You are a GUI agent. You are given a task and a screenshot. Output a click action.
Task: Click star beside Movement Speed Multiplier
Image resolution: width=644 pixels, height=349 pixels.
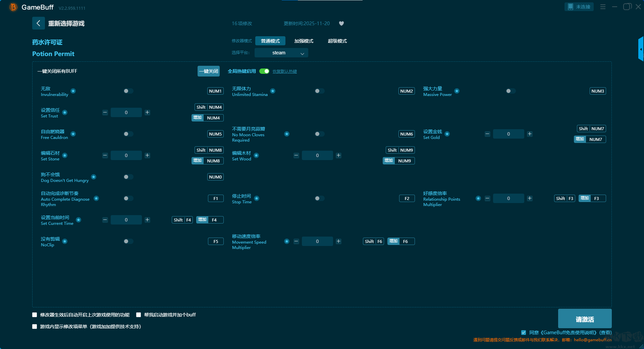pyautogui.click(x=287, y=241)
